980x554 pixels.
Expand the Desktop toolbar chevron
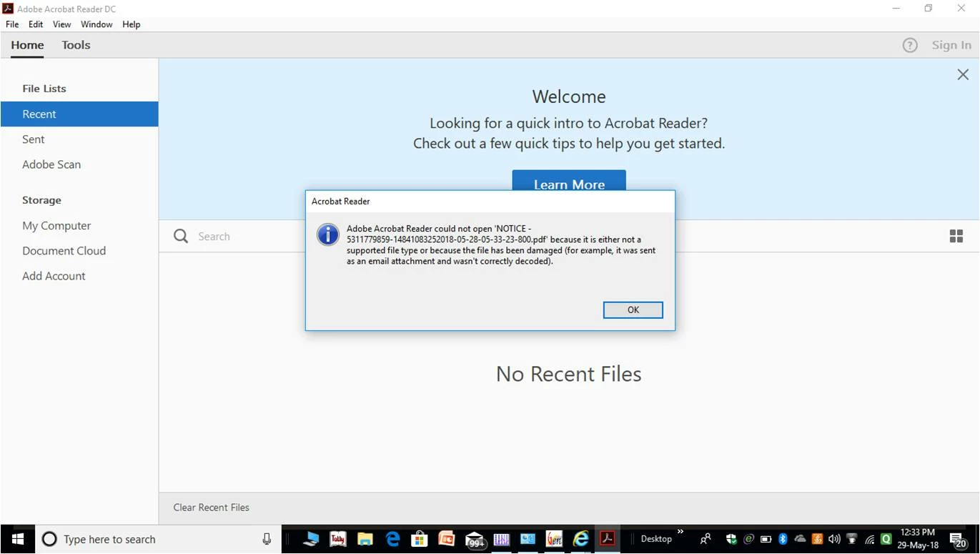point(680,531)
